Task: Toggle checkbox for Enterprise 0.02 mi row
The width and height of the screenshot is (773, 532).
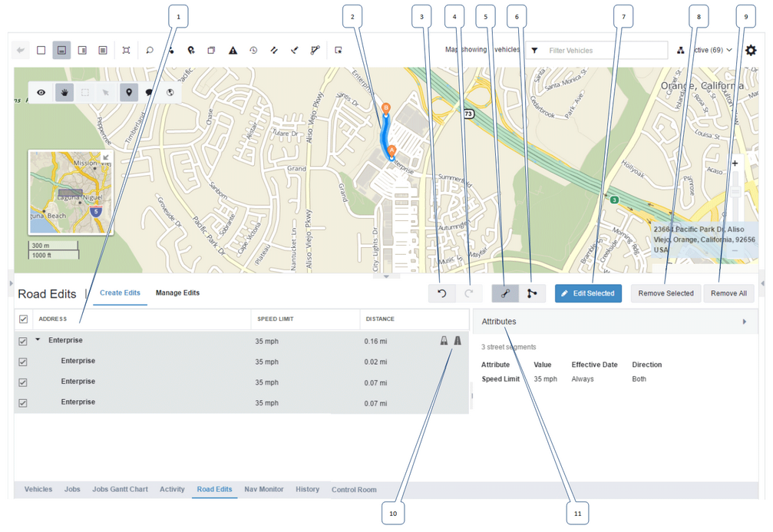Action: tap(23, 362)
